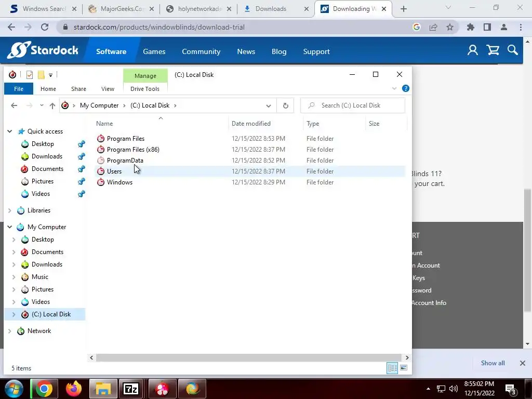Click the Search (C:) Local Disk box
The height and width of the screenshot is (399, 532).
[353, 105]
